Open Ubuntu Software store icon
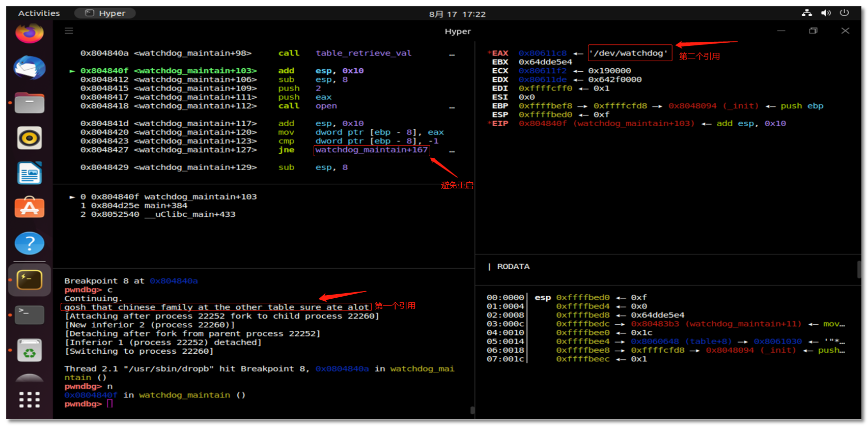The width and height of the screenshot is (868, 426). pos(30,208)
